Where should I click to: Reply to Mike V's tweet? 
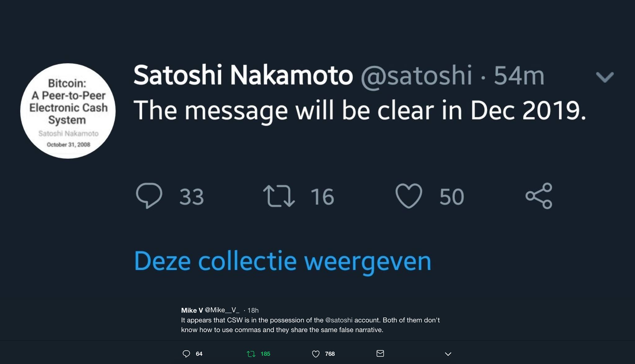(186, 354)
